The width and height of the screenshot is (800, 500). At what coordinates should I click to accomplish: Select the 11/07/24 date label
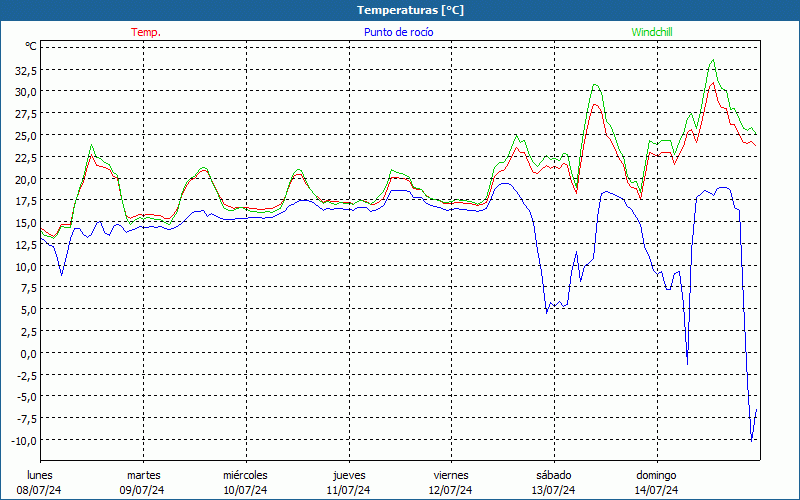pos(348,490)
